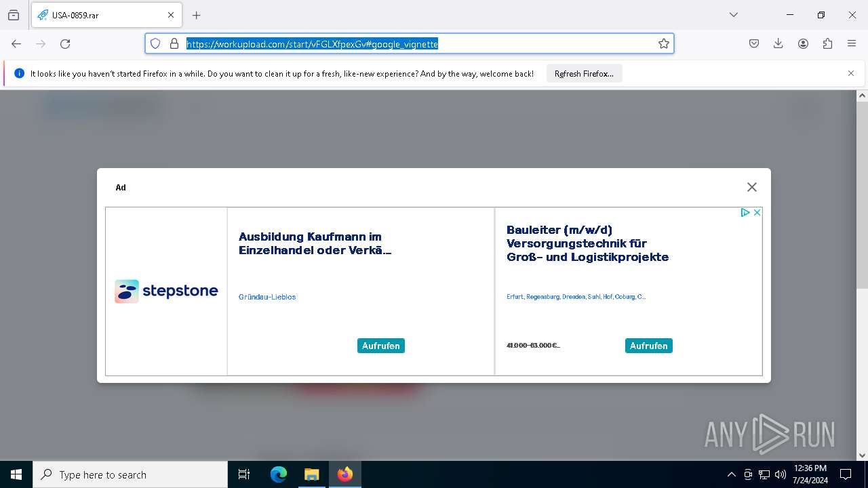This screenshot has width=868, height=488.
Task: Click Aufrufen for Ausbildung Kaufmann job
Action: [x=381, y=346]
